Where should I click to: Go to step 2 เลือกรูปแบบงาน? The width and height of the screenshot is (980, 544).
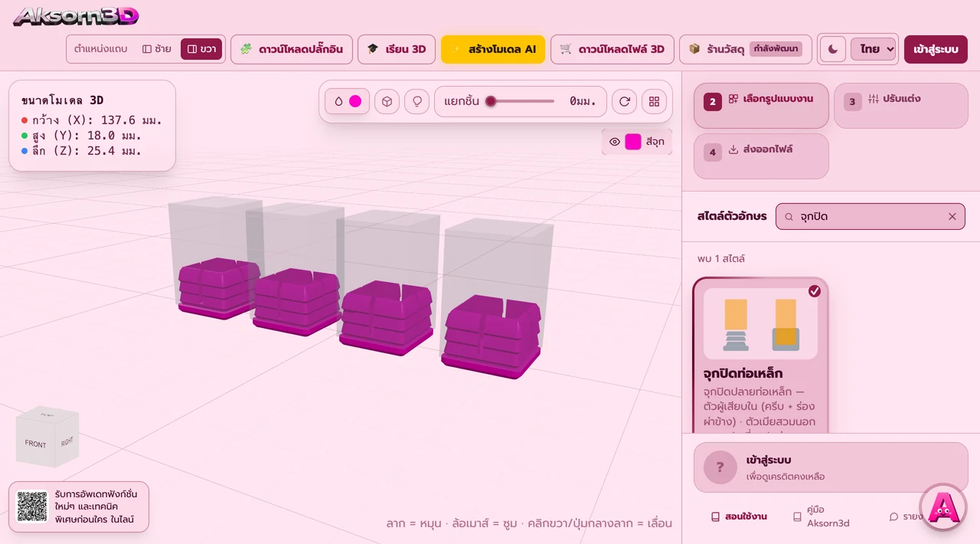click(x=761, y=106)
